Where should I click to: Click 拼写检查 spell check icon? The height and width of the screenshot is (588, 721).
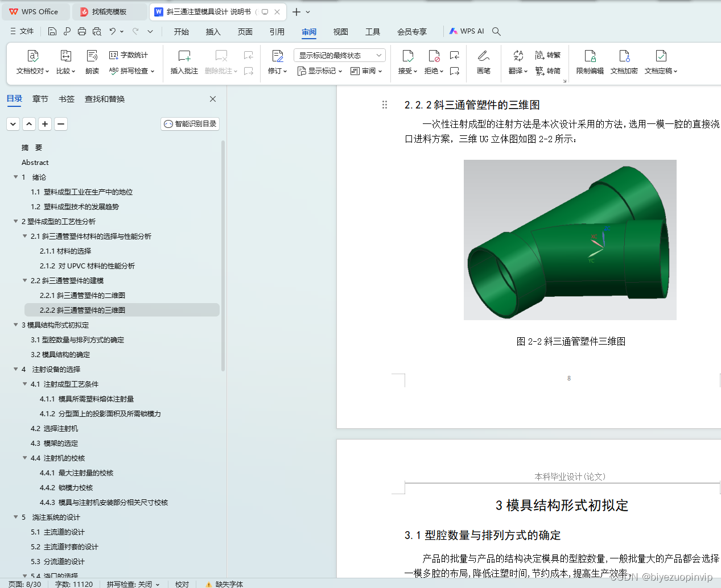point(113,71)
